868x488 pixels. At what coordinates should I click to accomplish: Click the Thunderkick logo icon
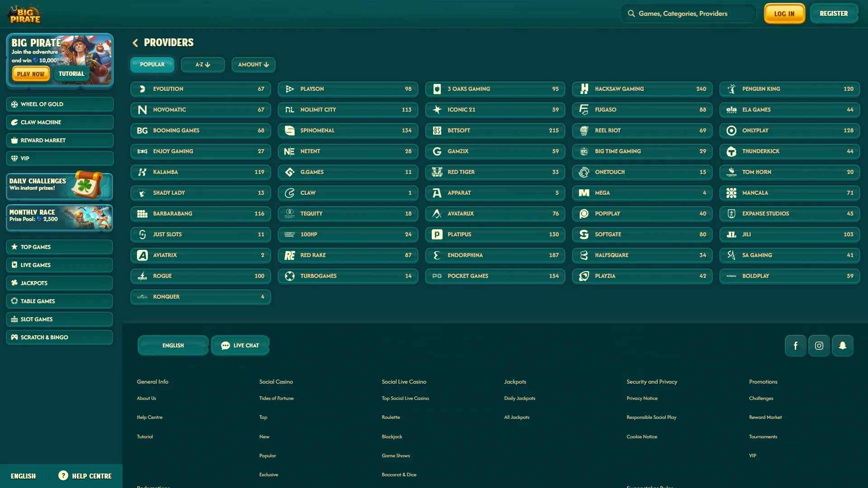tap(731, 151)
